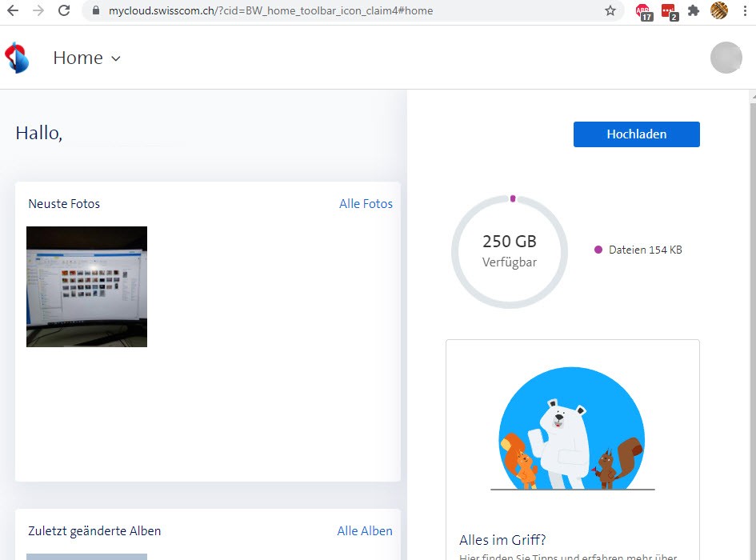Open the user account avatar menu
The height and width of the screenshot is (560, 756).
[726, 58]
